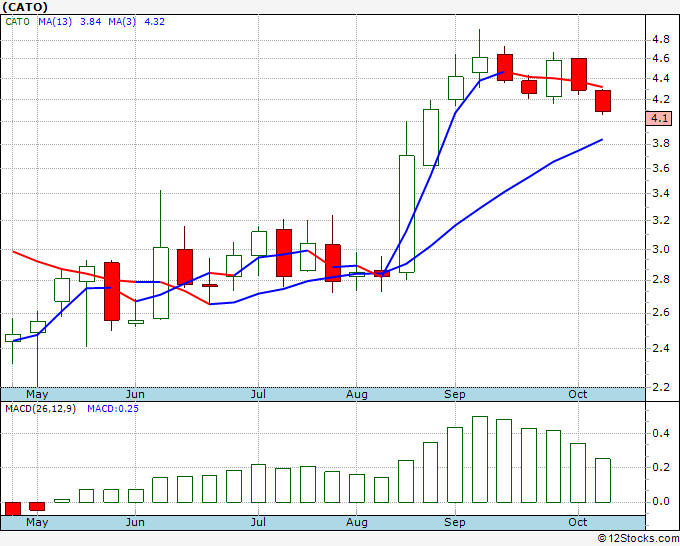
Task: Select the 3.4 price axis label
Action: click(661, 193)
